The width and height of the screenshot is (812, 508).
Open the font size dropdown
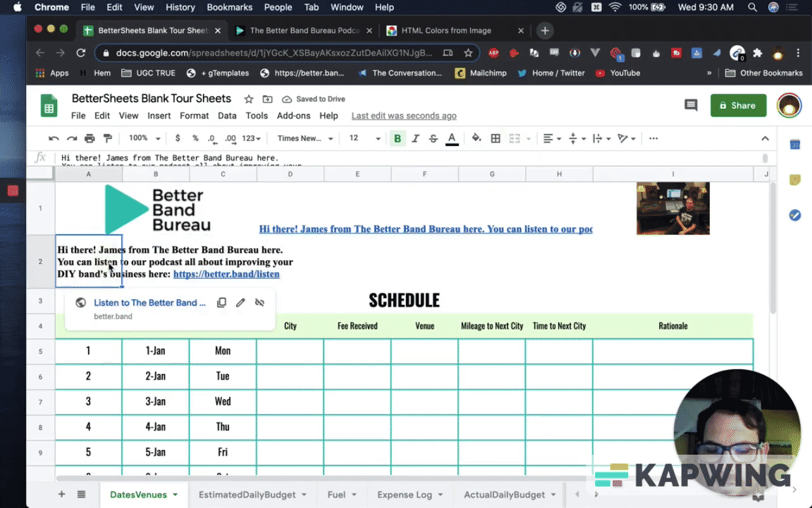pyautogui.click(x=365, y=138)
